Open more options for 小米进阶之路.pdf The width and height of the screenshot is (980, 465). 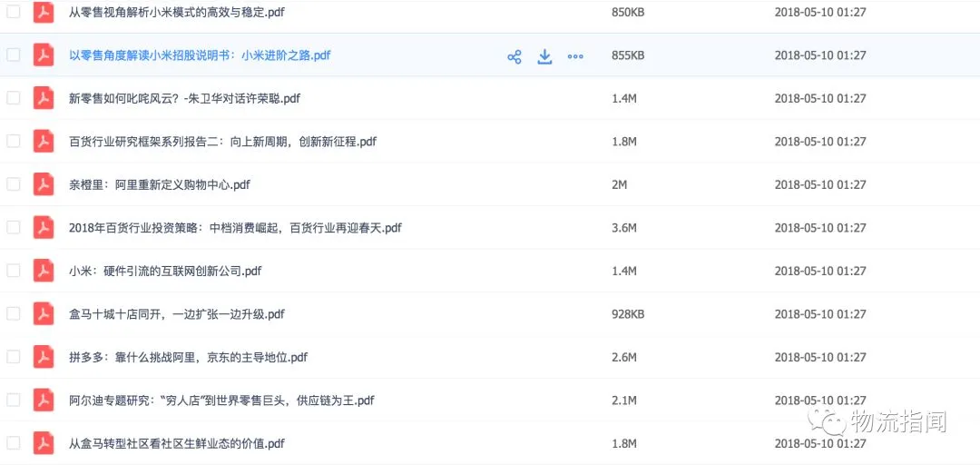[x=575, y=56]
